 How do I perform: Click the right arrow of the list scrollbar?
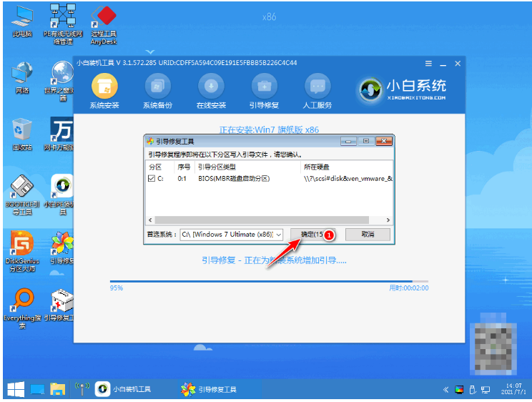click(x=388, y=220)
